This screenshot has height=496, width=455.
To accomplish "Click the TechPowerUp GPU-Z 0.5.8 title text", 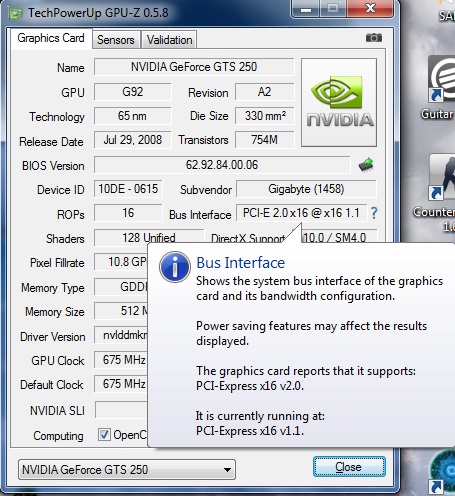I will (98, 13).
